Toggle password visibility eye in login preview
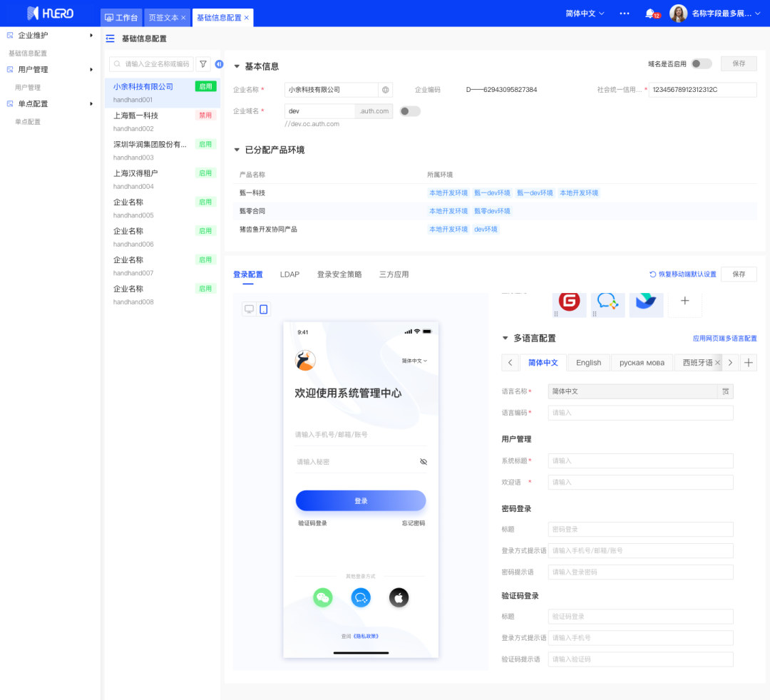The height and width of the screenshot is (700, 770). tap(423, 462)
